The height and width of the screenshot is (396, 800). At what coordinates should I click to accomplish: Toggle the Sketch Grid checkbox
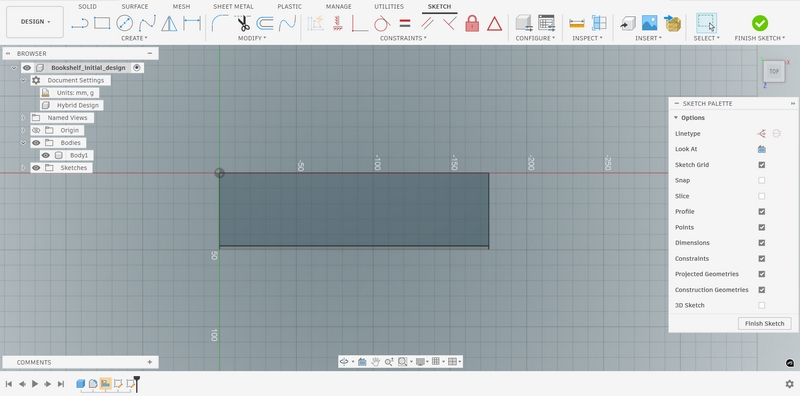(762, 165)
